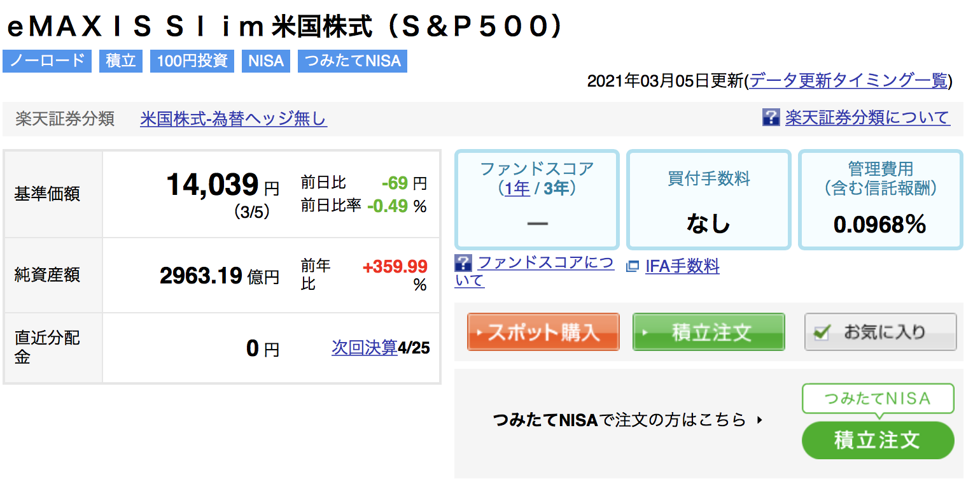Screen dimensions: 980x479
Task: Click the 100円投資 tag
Action: click(x=192, y=61)
